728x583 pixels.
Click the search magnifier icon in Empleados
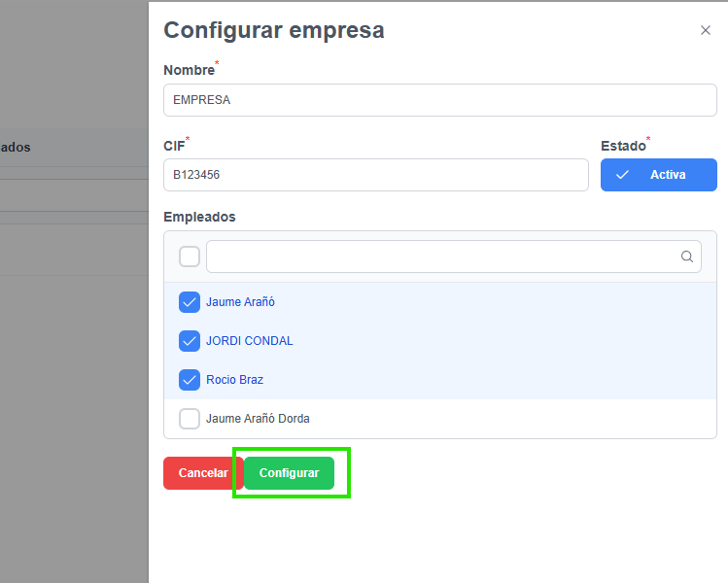click(686, 257)
